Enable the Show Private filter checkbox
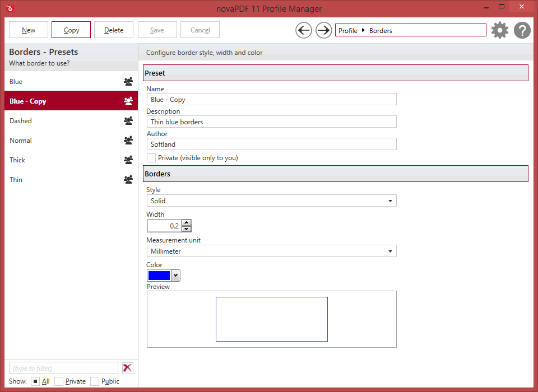538x392 pixels. 59,381
